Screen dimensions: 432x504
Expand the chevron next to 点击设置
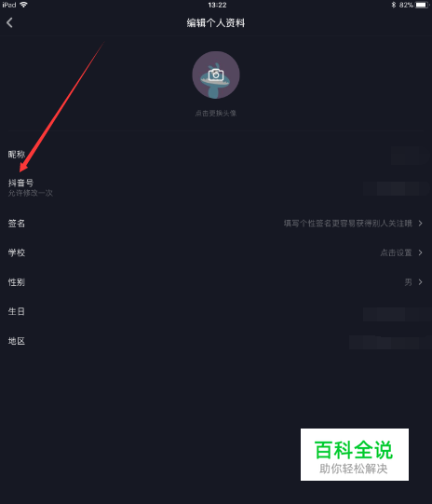[x=421, y=252]
